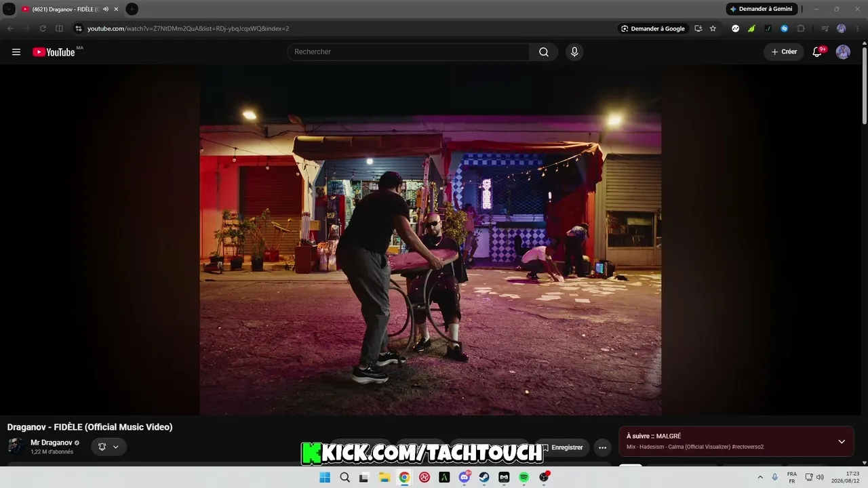Open the Mr Draganov channel link
868x488 pixels.
tap(52, 443)
